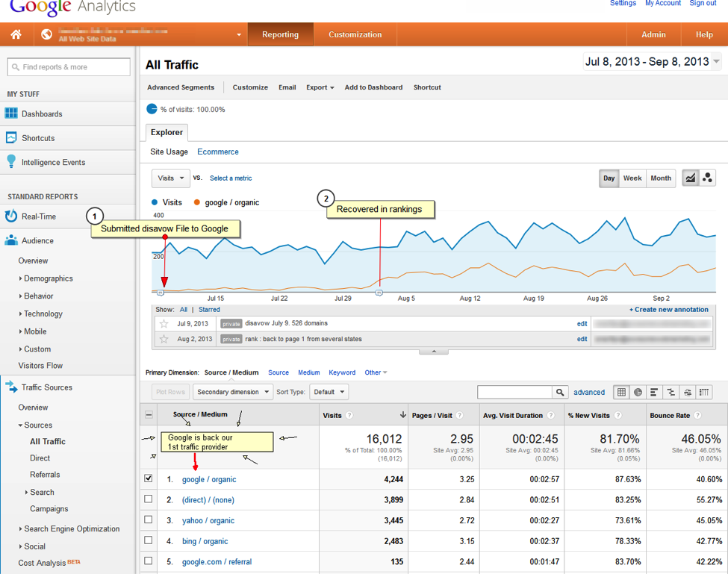Set chart granularity to Week
Image resolution: width=728 pixels, height=574 pixels.
pyautogui.click(x=632, y=178)
